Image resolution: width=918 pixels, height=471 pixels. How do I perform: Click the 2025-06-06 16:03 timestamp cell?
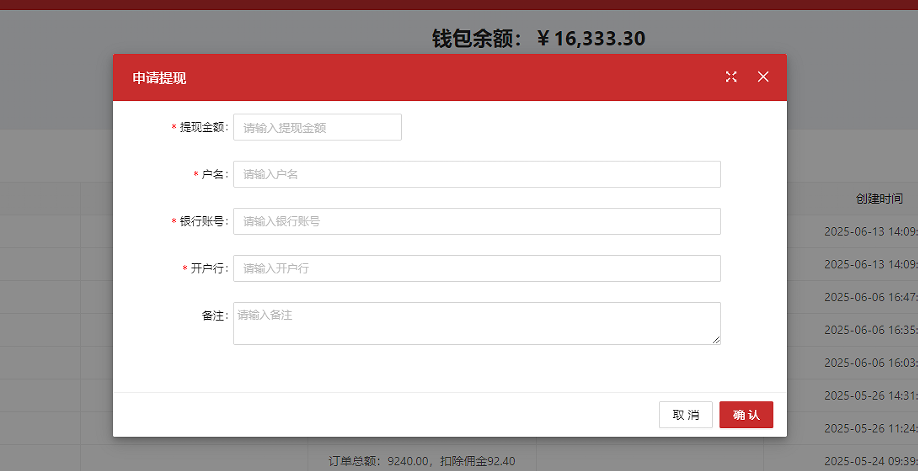click(x=871, y=363)
